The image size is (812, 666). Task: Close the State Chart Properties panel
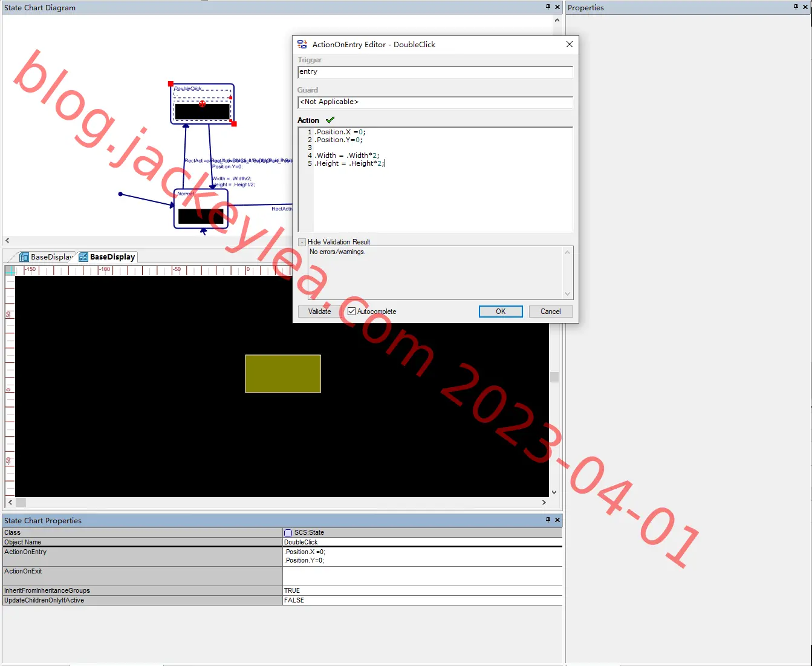pyautogui.click(x=557, y=520)
